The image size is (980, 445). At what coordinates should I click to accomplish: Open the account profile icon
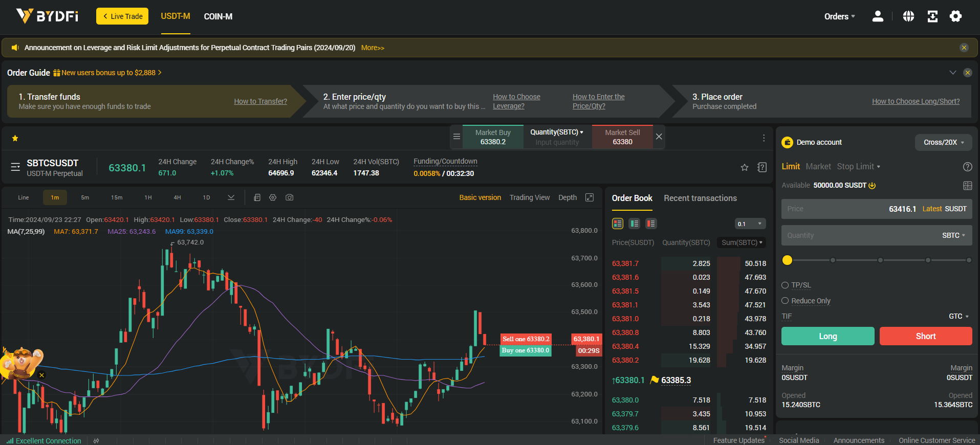(x=878, y=16)
